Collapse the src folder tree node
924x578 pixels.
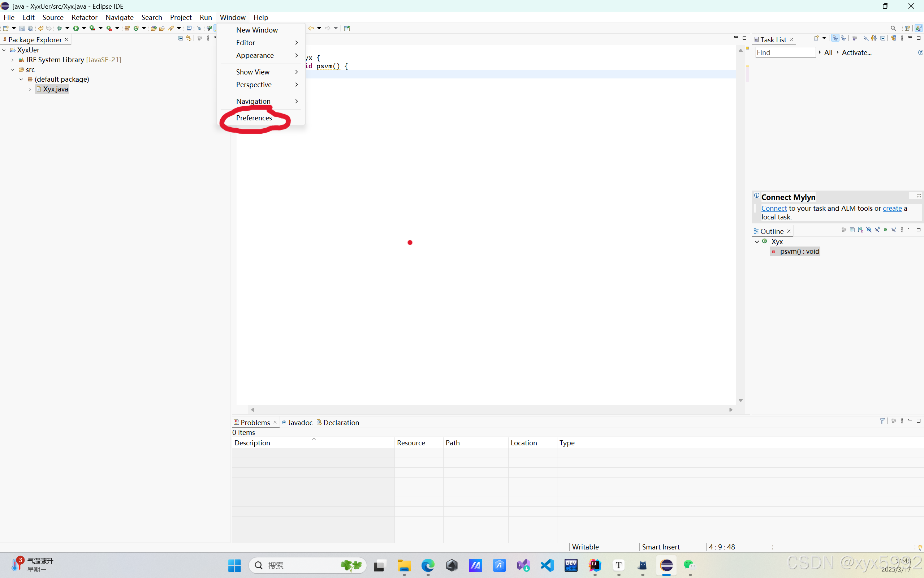[13, 69]
